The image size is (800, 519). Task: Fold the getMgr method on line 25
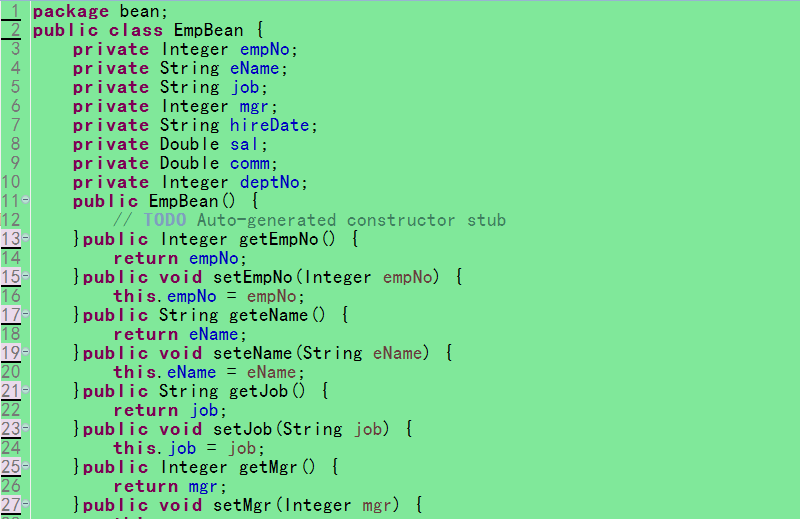pos(25,467)
